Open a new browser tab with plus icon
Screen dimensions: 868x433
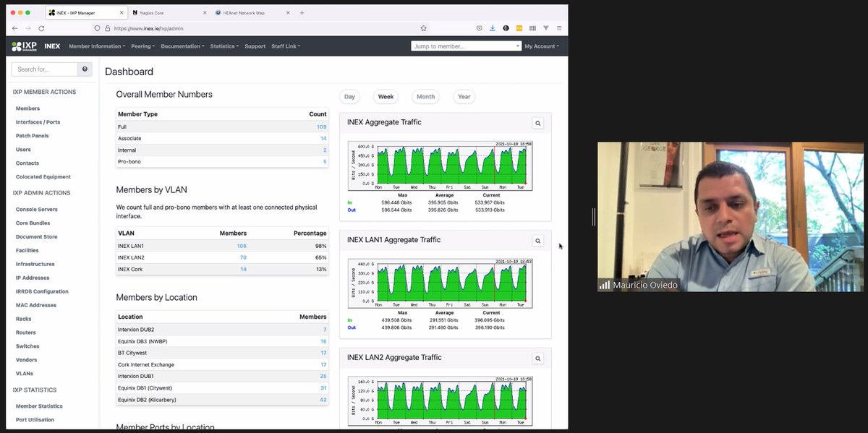pos(302,12)
